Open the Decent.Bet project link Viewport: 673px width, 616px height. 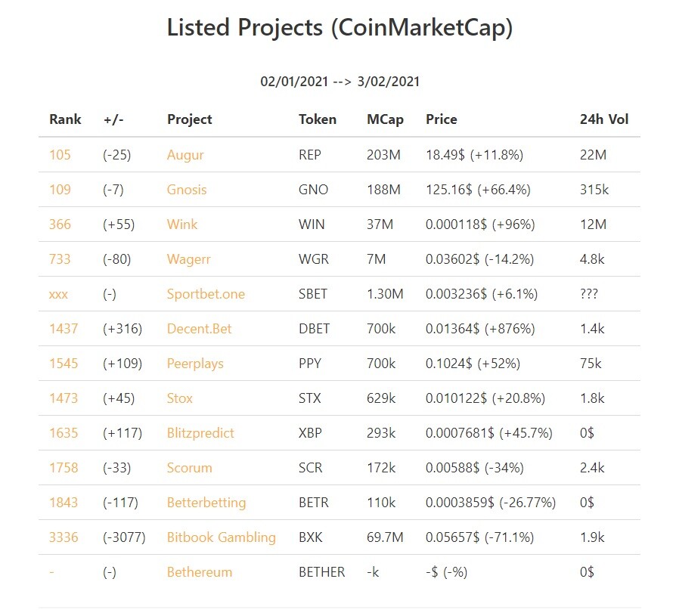[x=199, y=329]
